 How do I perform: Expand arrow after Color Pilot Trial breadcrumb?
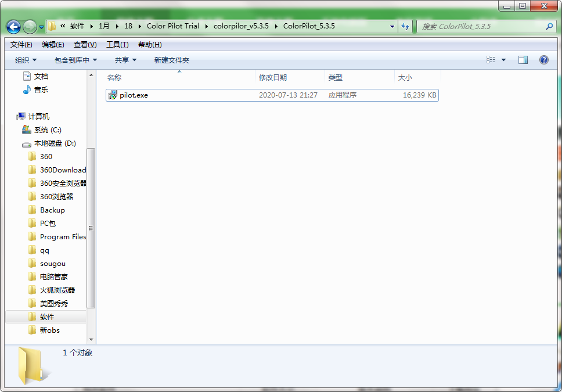(x=207, y=27)
